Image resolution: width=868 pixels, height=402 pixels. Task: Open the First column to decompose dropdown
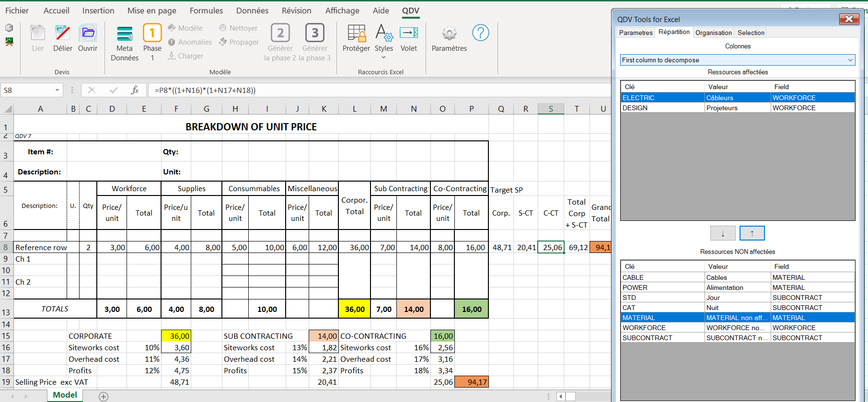point(738,60)
